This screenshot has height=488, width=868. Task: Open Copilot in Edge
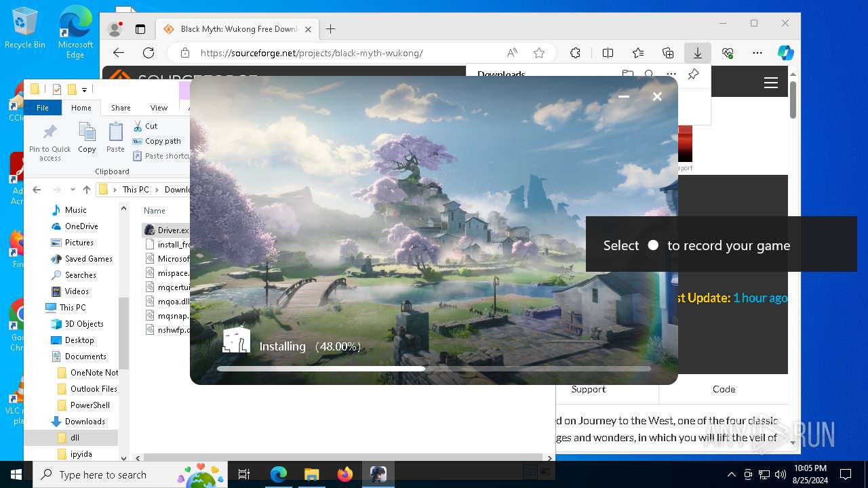point(785,53)
